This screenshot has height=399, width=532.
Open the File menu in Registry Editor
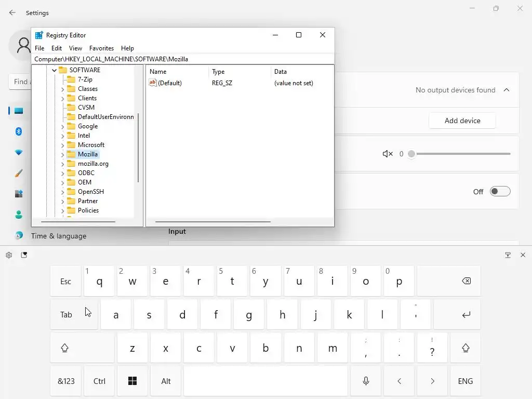pos(39,48)
